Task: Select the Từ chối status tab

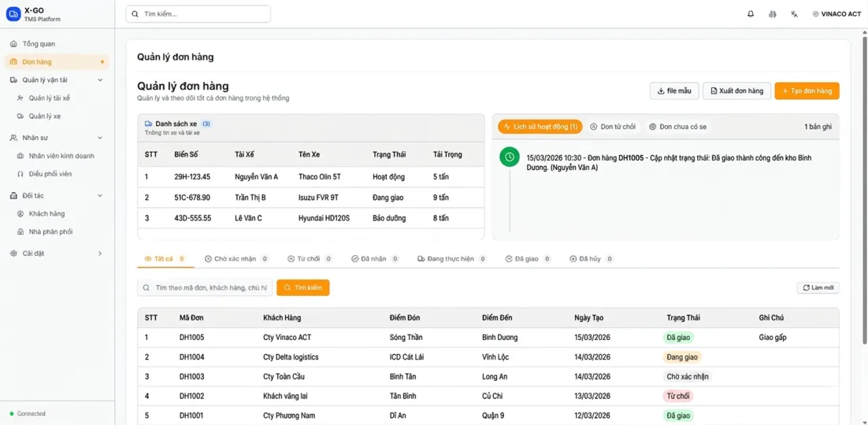Action: tap(310, 258)
